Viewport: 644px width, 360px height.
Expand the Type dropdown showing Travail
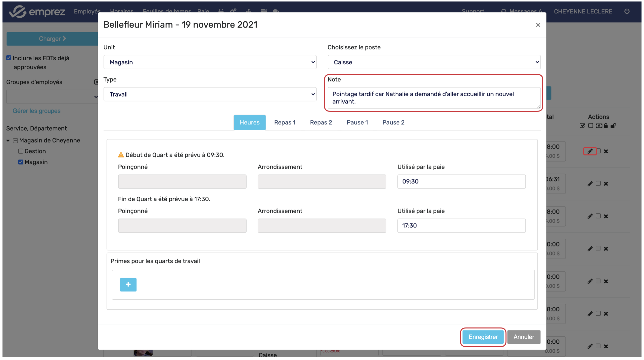coord(210,94)
